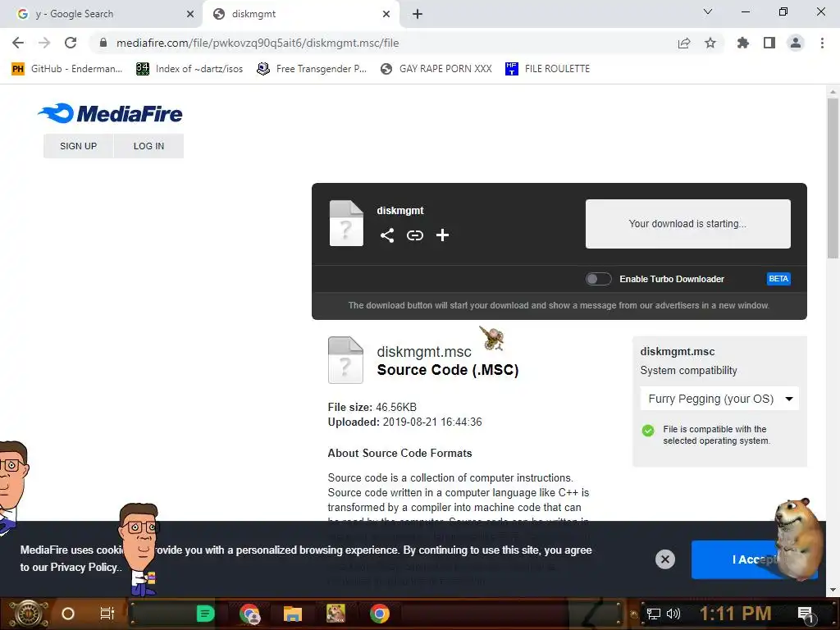Click the MediaFire logo

tap(110, 113)
